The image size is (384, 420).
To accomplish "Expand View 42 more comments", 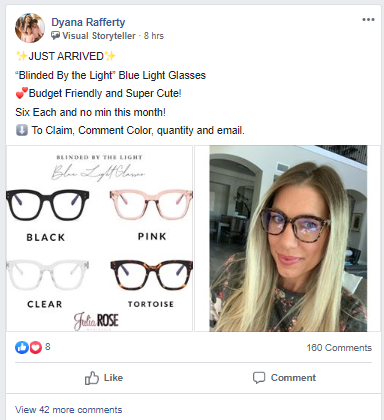I will tap(69, 409).
